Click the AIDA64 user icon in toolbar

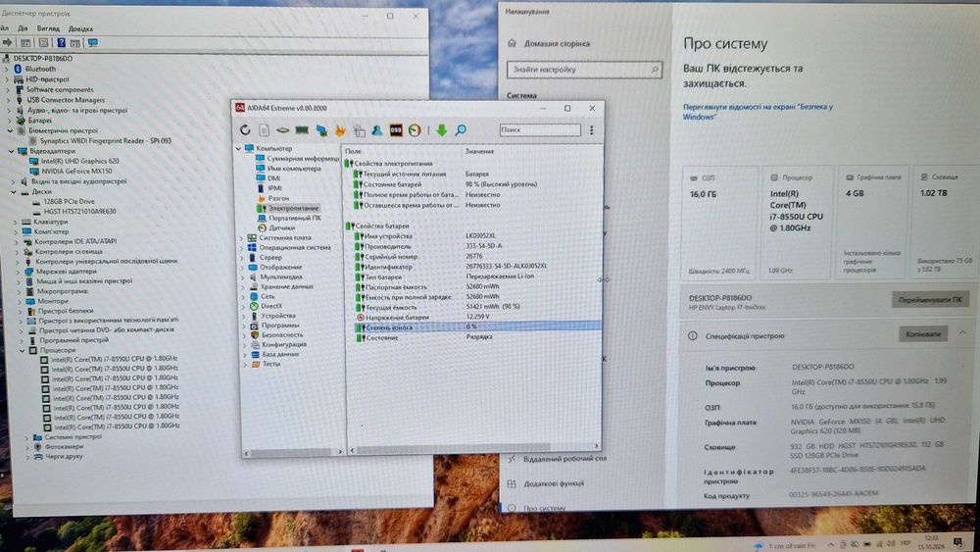click(377, 130)
